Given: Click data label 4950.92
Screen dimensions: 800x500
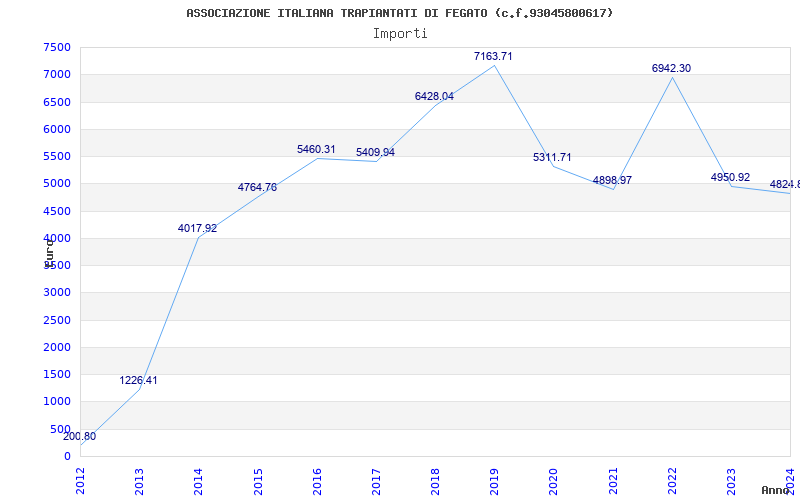Looking at the screenshot, I should pos(731,178).
